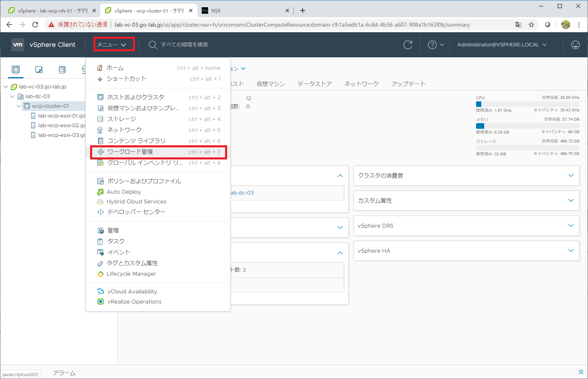Select ホーム menu item
Viewport: 588px width, 379px height.
(158, 68)
